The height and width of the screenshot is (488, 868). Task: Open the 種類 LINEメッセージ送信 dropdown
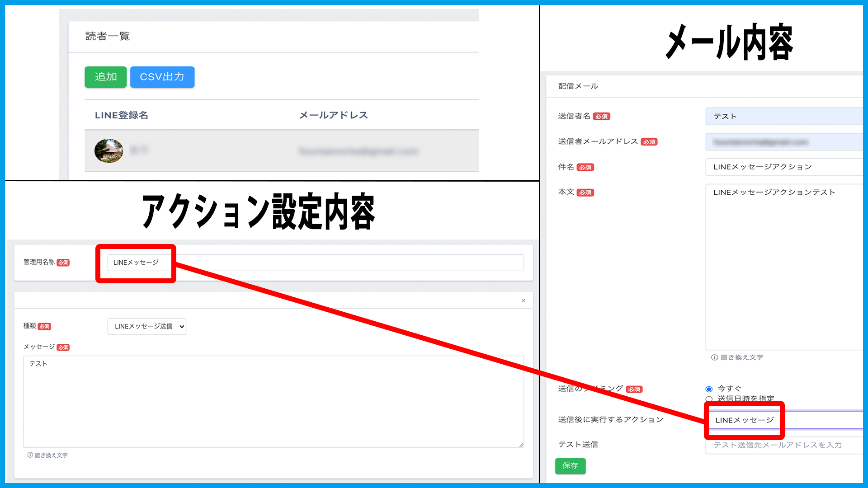[x=146, y=326]
